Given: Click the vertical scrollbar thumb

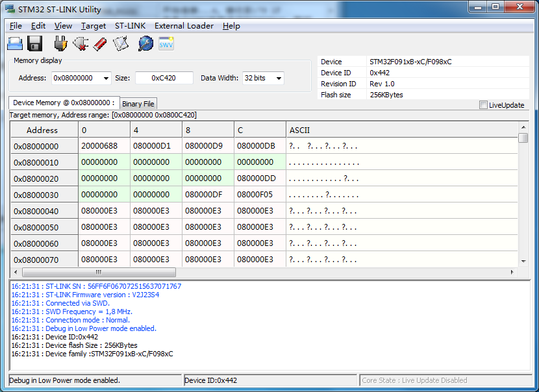Looking at the screenshot, I should click(523, 138).
